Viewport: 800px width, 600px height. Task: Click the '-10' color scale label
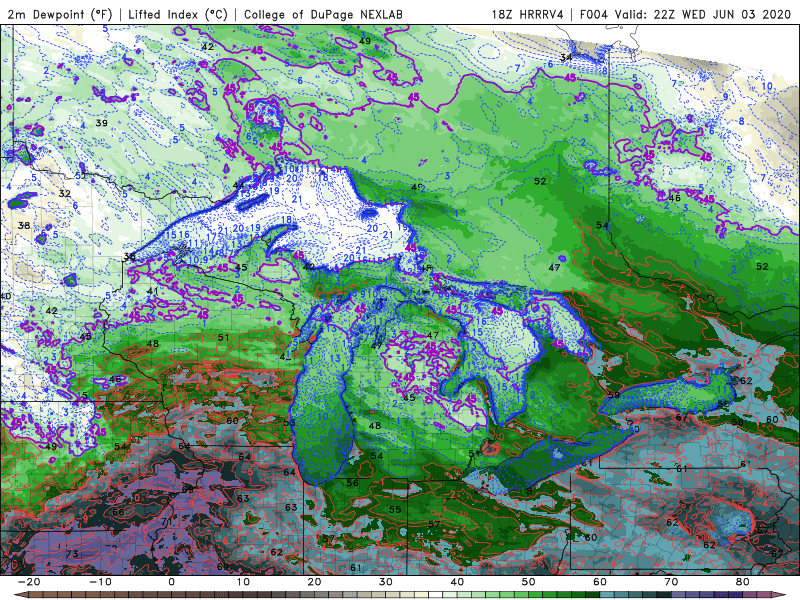100,582
